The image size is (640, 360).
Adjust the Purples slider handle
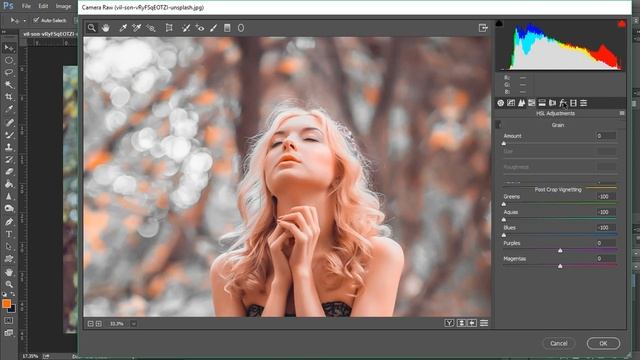(x=560, y=251)
